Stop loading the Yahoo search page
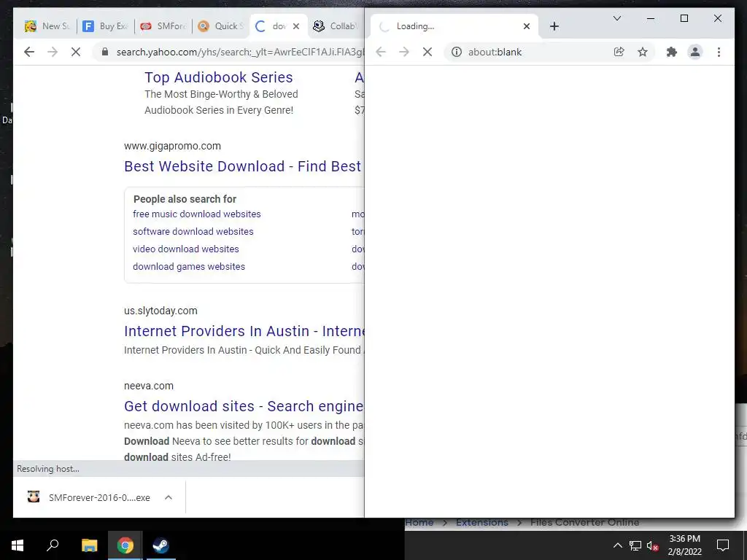747x560 pixels. 76,52
